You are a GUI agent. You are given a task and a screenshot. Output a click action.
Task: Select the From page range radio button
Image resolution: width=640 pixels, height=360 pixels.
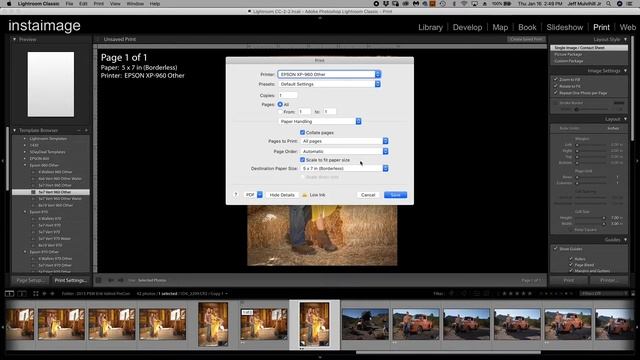(280, 111)
